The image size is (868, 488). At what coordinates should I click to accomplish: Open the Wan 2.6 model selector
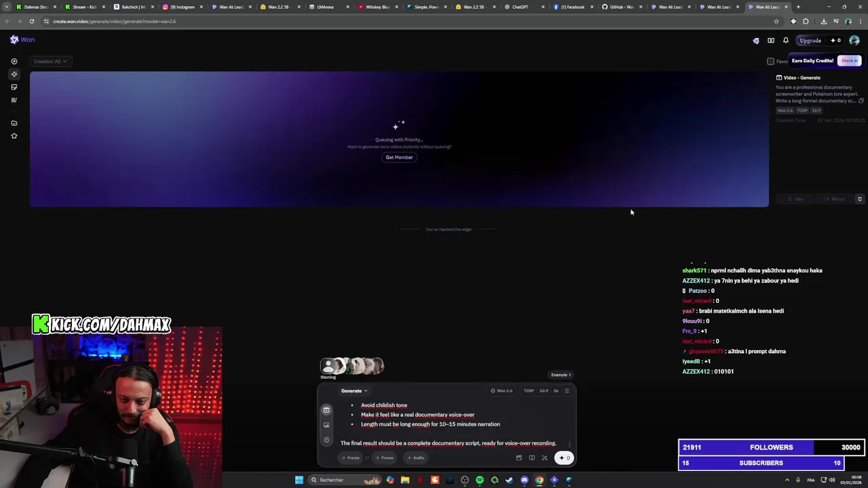[x=502, y=391]
